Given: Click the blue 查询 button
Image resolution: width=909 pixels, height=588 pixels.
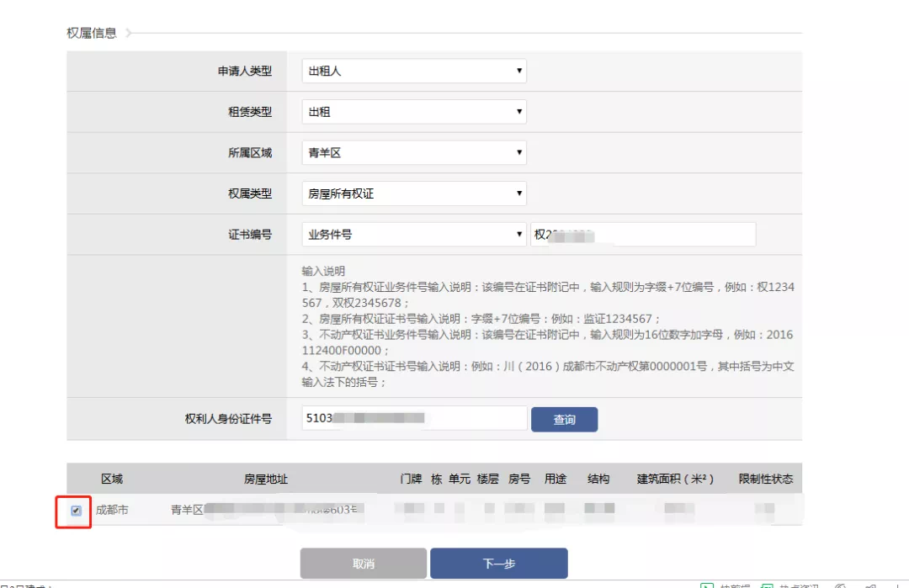Looking at the screenshot, I should (564, 419).
